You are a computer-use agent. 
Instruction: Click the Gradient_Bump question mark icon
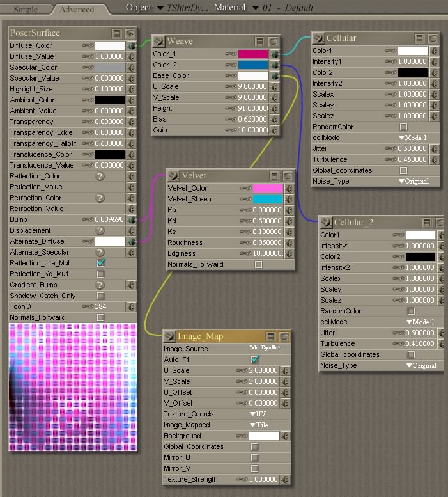point(100,285)
